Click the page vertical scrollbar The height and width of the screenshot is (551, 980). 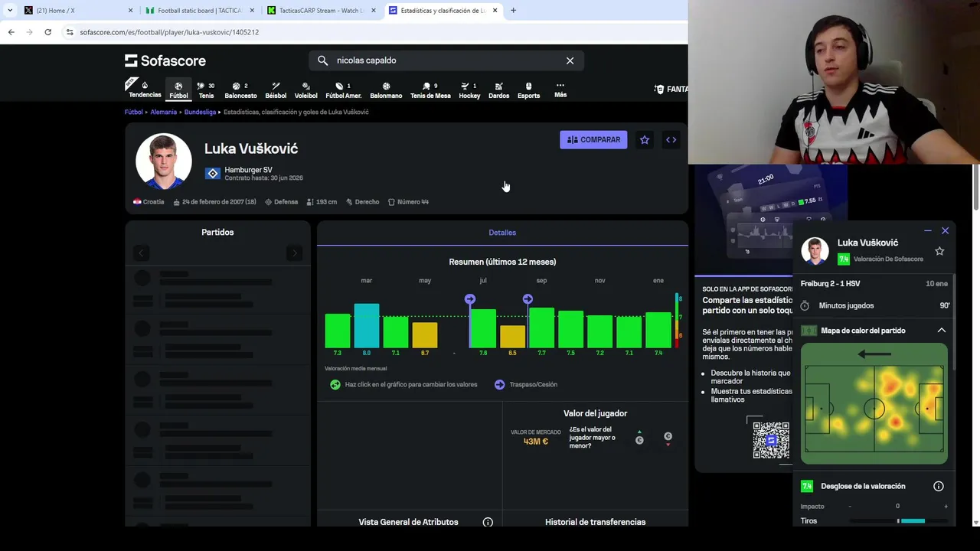point(975,187)
